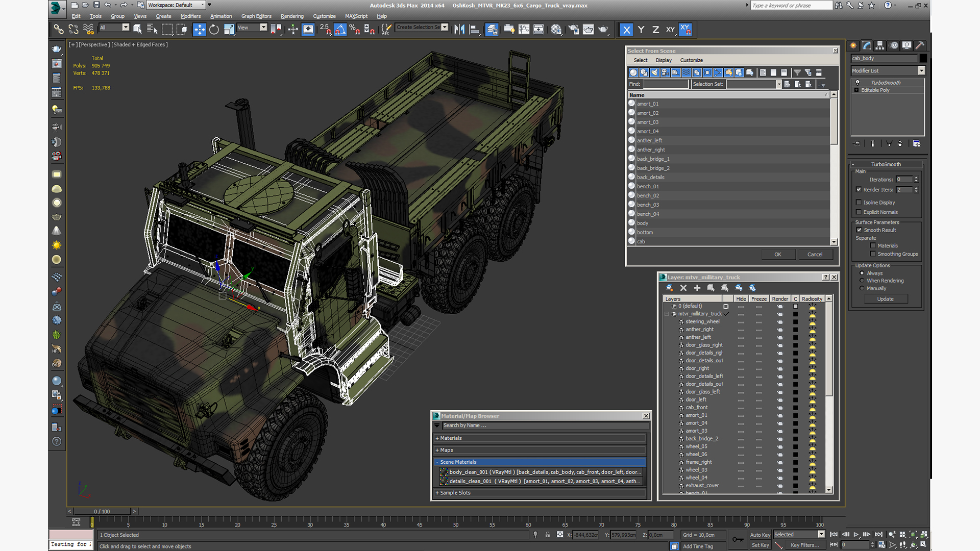
Task: Open the reference coordinate View dropdown
Action: (x=252, y=28)
